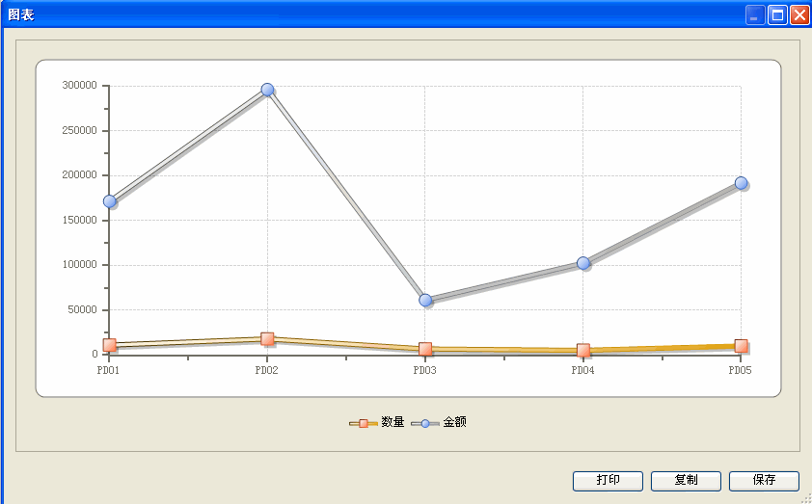The height and width of the screenshot is (504, 812).
Task: Click the 150000 y-axis value
Action: pyautogui.click(x=80, y=220)
